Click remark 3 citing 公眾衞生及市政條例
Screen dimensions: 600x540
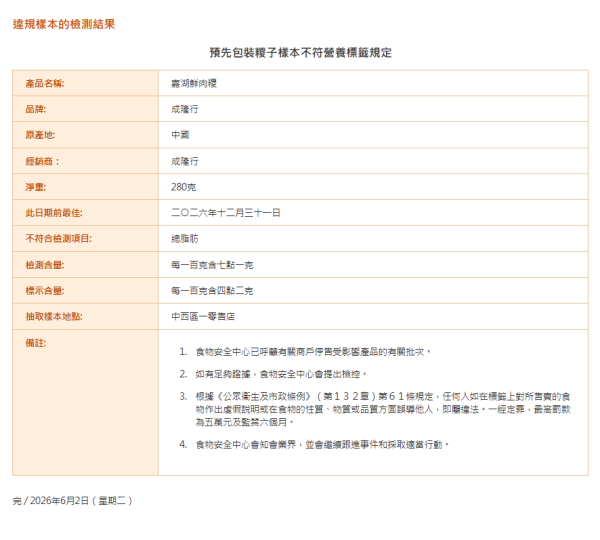383,409
